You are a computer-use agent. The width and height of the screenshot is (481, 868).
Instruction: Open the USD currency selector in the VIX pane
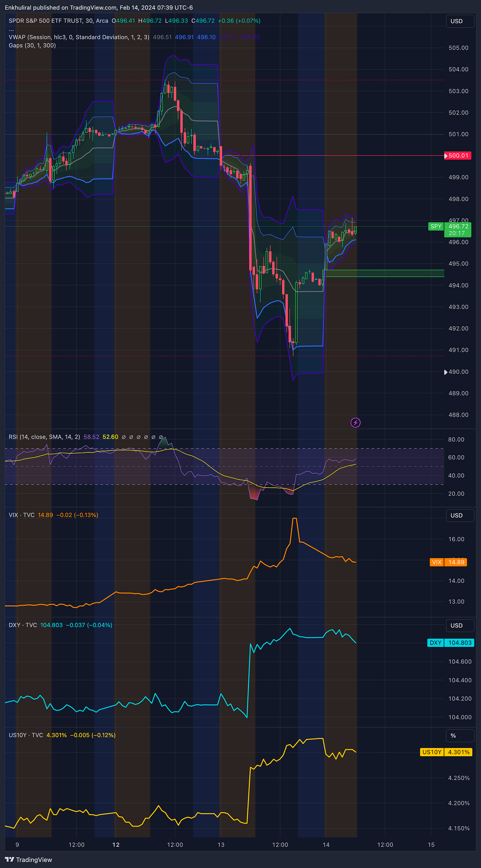[x=460, y=516]
